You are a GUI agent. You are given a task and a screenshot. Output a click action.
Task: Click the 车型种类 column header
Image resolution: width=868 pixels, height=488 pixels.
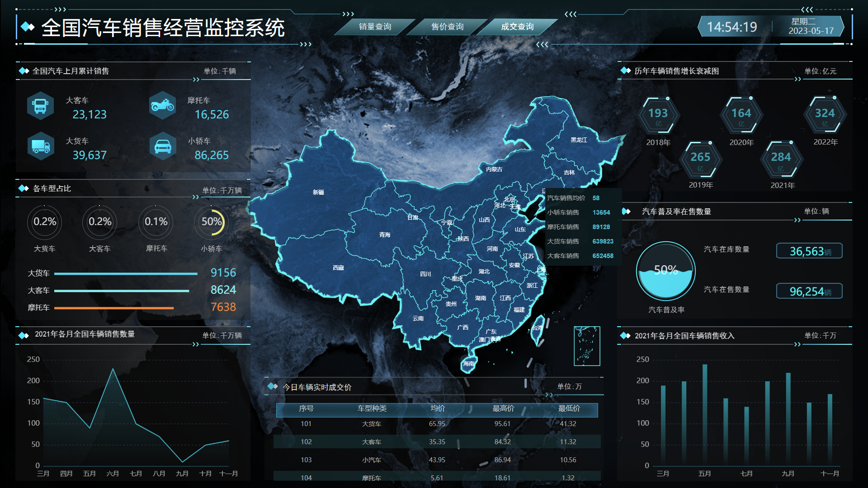(x=372, y=408)
